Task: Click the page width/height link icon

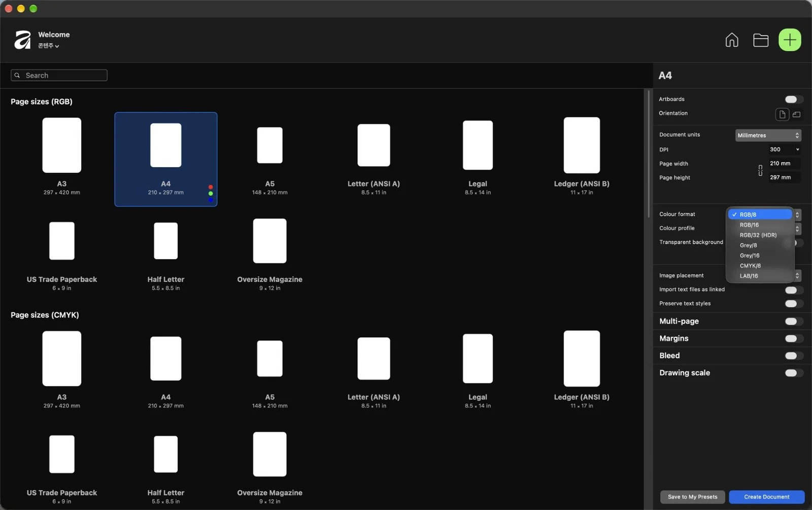Action: (x=760, y=171)
